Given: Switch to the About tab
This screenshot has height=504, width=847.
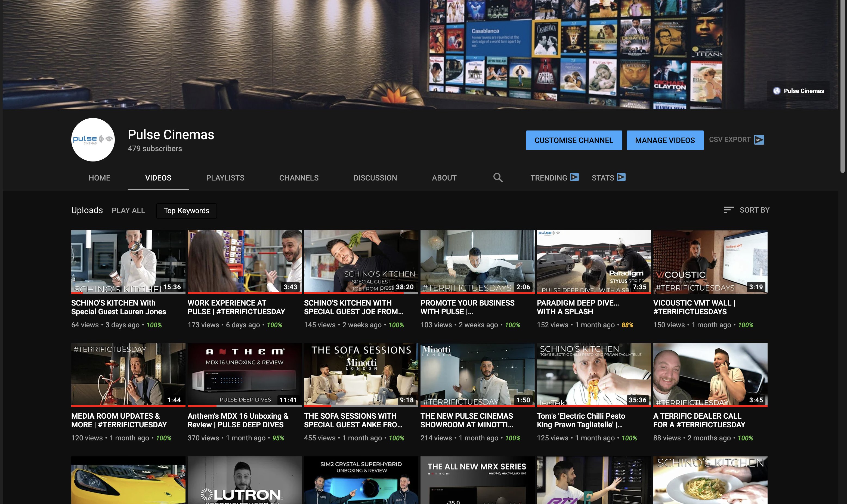Looking at the screenshot, I should click(444, 178).
